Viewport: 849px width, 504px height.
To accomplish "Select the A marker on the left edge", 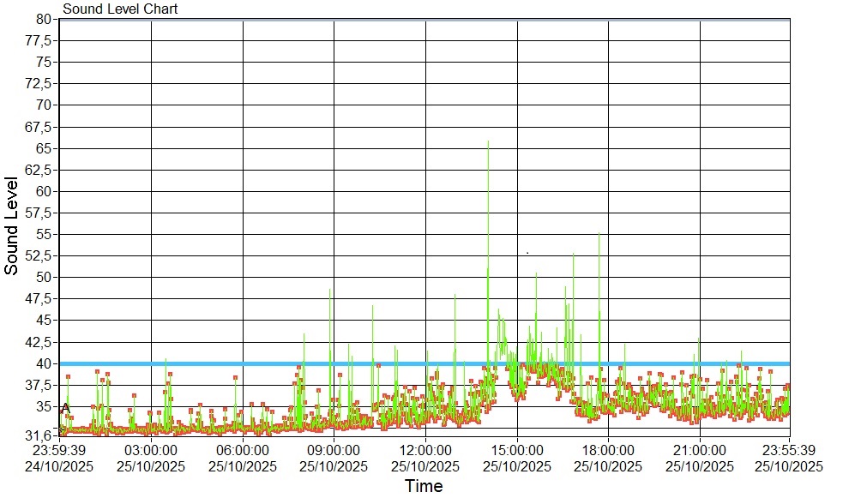I will coord(65,409).
